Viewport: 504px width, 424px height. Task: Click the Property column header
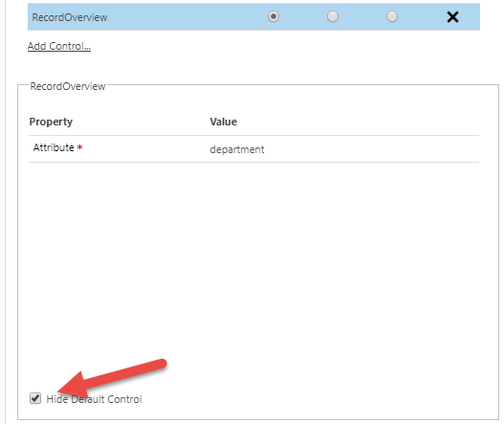51,122
